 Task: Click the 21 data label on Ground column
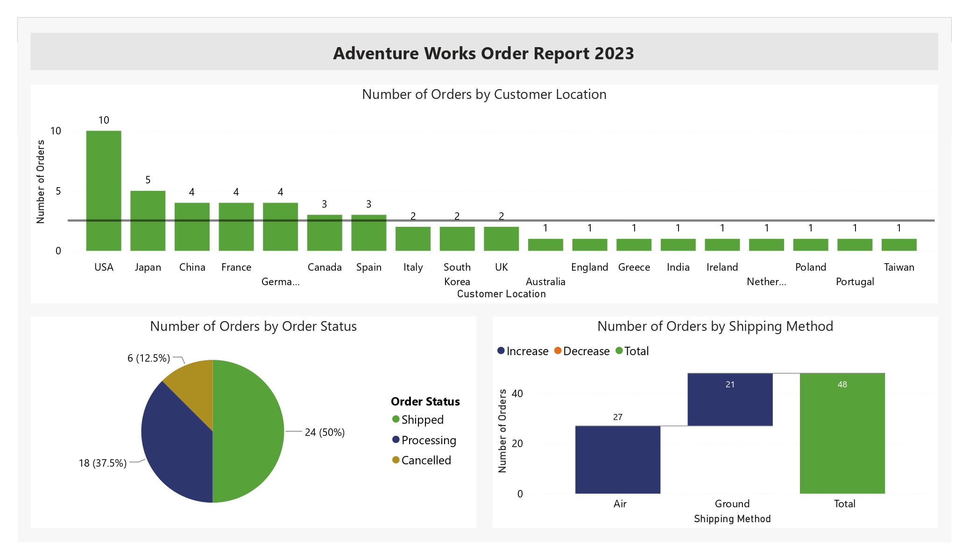(730, 385)
